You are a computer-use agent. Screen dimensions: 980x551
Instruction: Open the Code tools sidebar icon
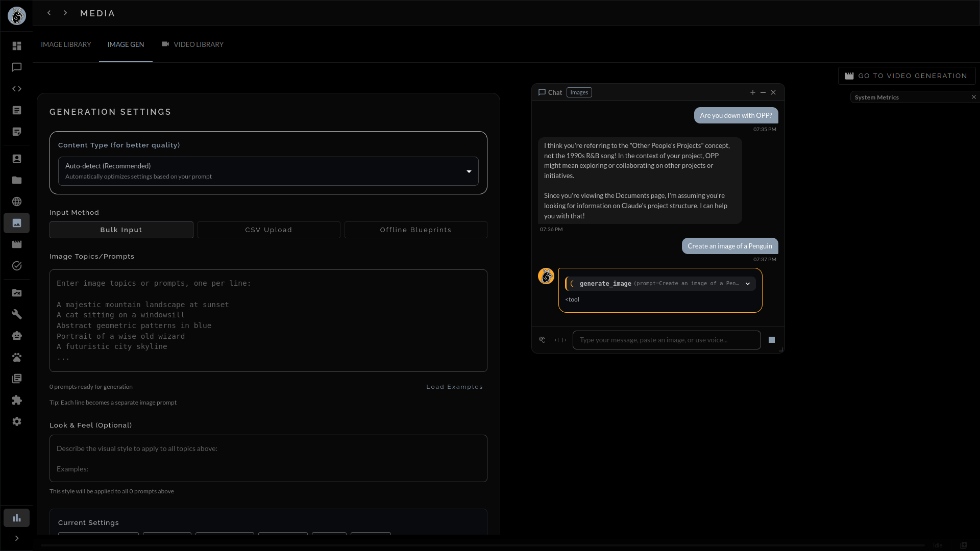(x=16, y=89)
